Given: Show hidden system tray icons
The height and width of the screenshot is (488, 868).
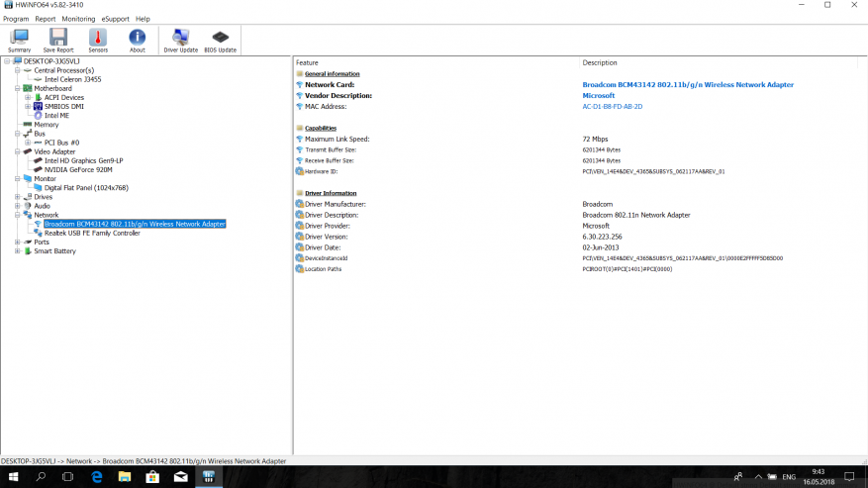Looking at the screenshot, I should pos(758,477).
